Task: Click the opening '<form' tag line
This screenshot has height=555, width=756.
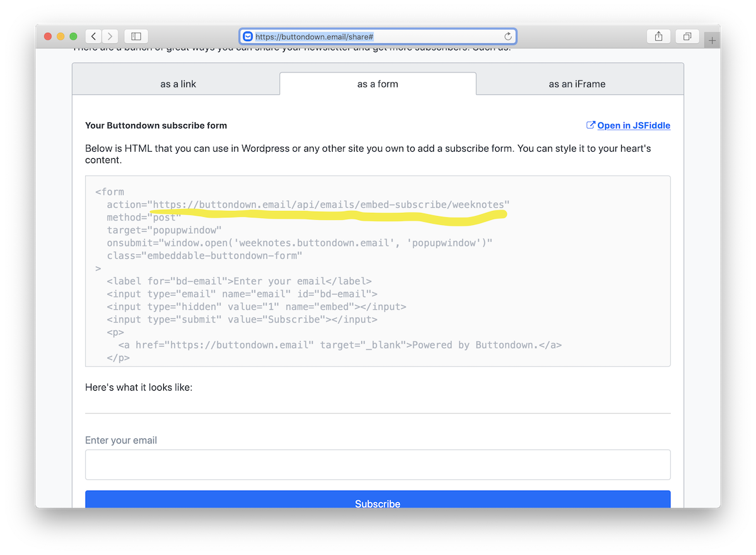Action: (x=110, y=192)
